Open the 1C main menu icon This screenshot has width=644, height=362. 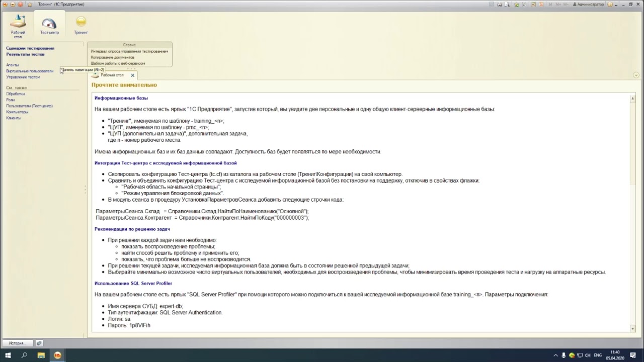point(5,4)
